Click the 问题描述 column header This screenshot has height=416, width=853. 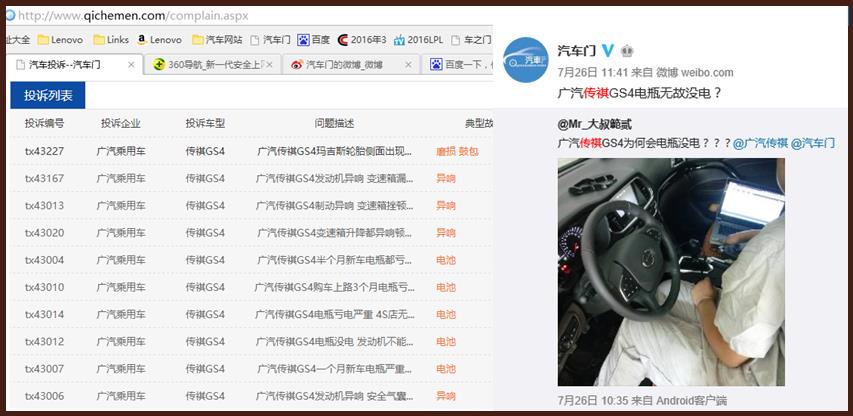(x=334, y=123)
